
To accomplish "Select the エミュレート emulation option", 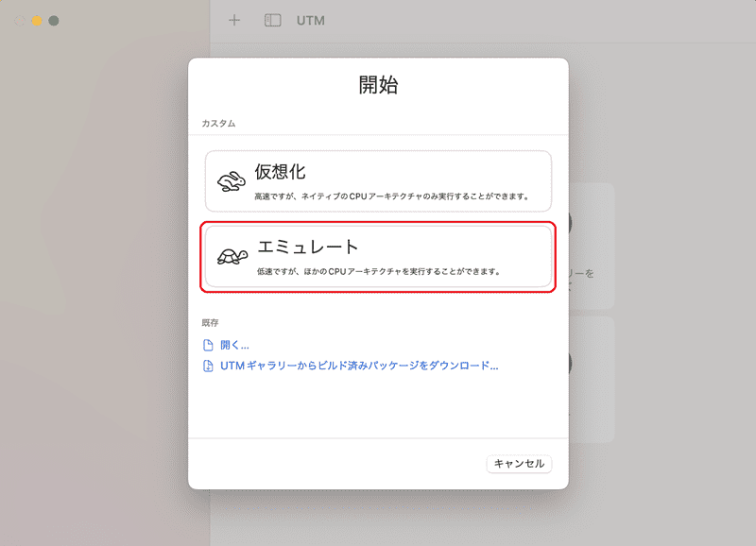I will click(378, 256).
